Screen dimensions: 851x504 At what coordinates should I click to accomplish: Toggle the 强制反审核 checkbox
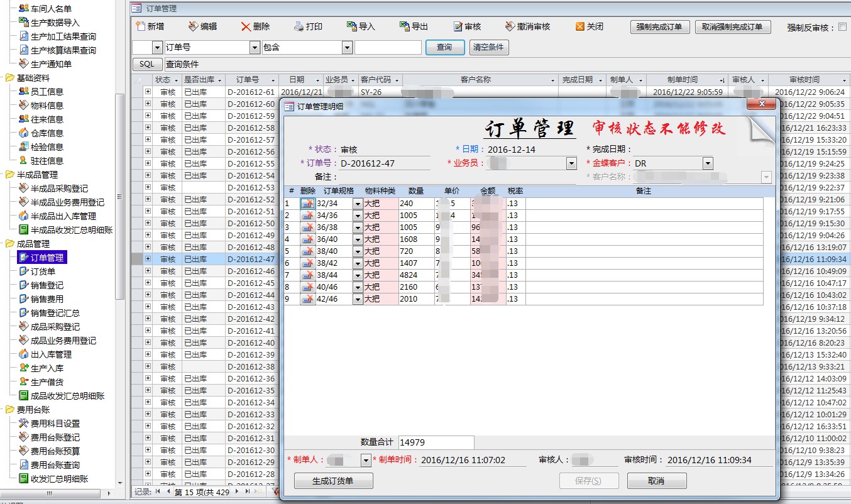pos(843,27)
